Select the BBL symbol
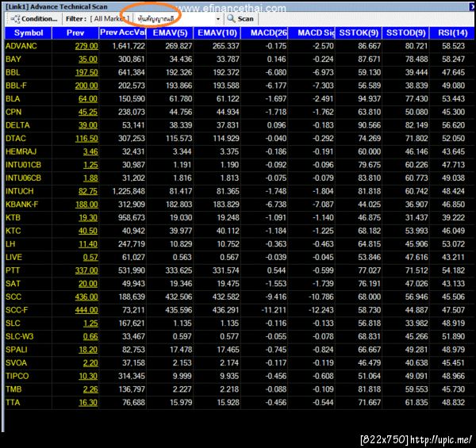The width and height of the screenshot is (476, 448). pos(13,72)
